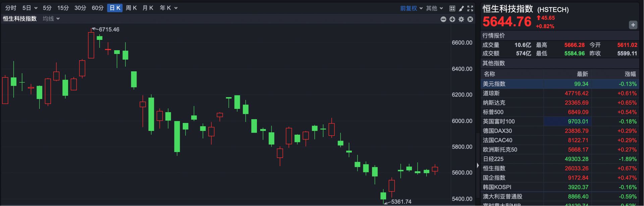Open the 前复权 adjustment dropdown
Screen dimensions: 644x206
pos(411,8)
